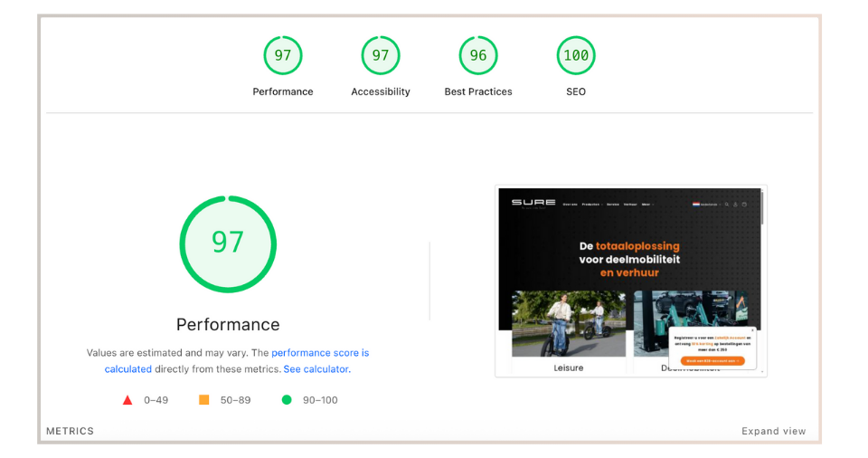Click the search icon in the screenshot header
Image resolution: width=868 pixels, height=458 pixels.
[727, 204]
